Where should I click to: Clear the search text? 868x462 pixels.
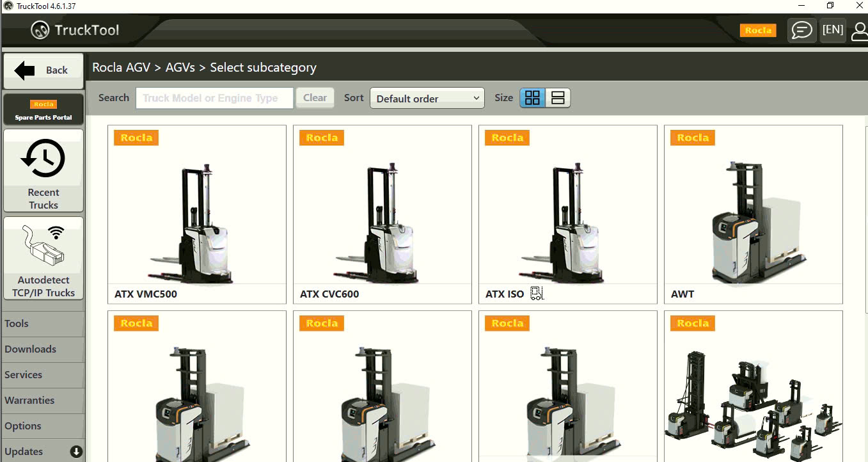315,98
